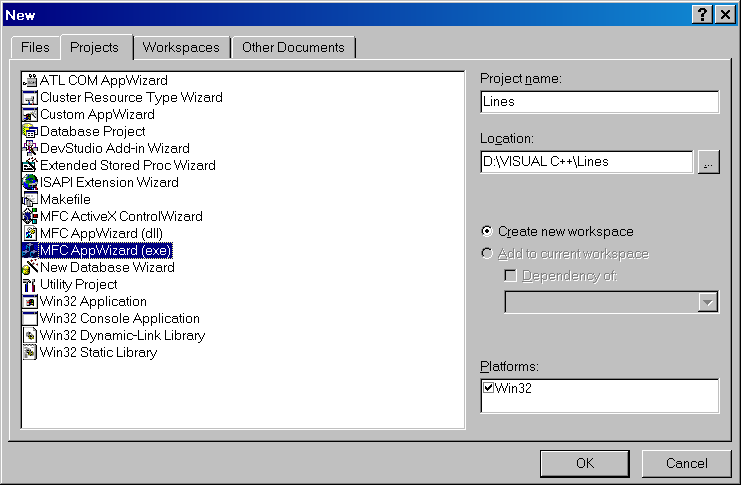Select the 'Makefile' project type

coord(65,199)
